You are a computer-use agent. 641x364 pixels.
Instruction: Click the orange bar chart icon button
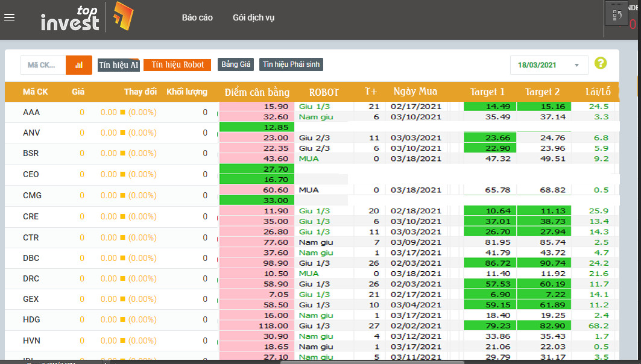point(79,65)
